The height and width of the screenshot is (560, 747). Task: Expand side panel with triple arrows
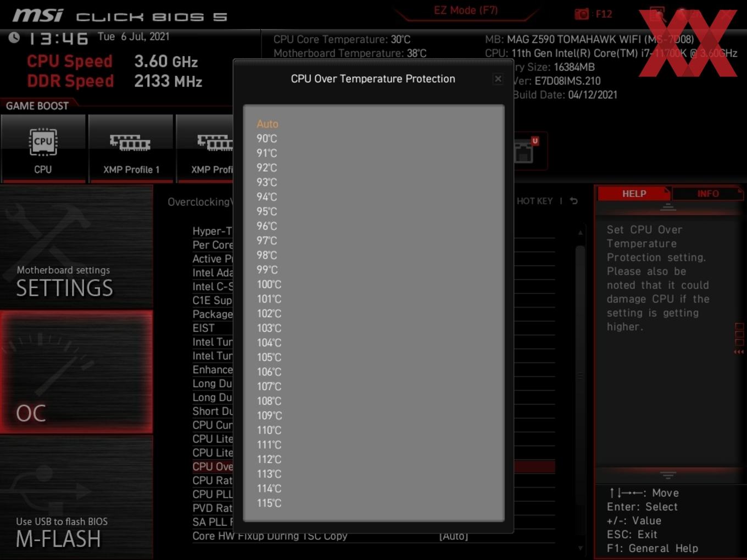click(739, 352)
